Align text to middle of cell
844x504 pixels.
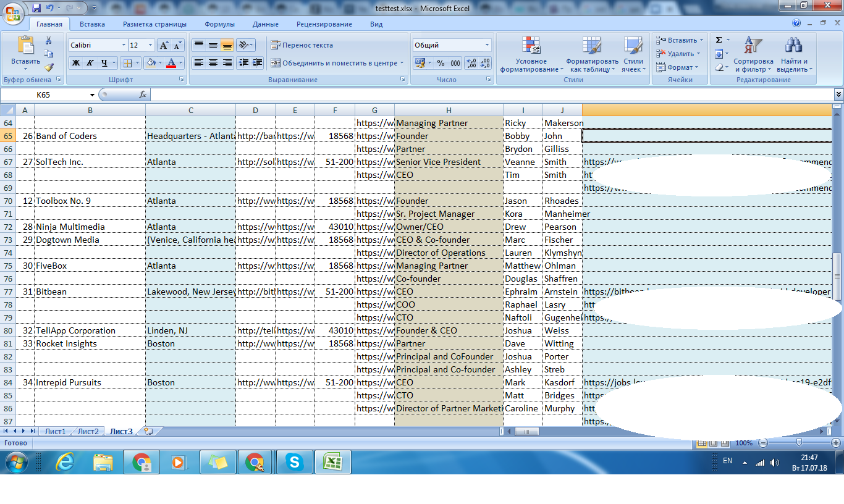213,45
